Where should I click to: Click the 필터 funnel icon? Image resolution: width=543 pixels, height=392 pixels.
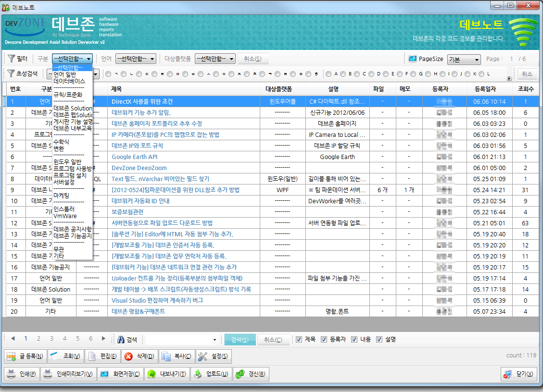pos(12,59)
